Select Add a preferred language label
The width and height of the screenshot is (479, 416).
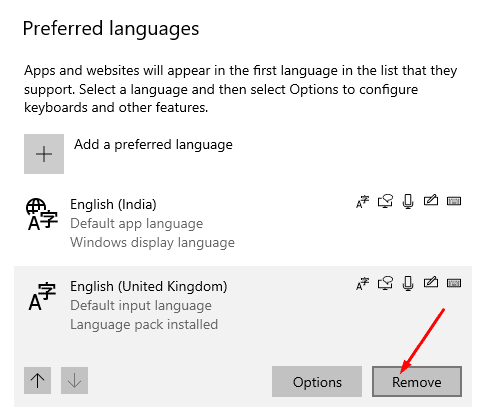[x=153, y=145]
